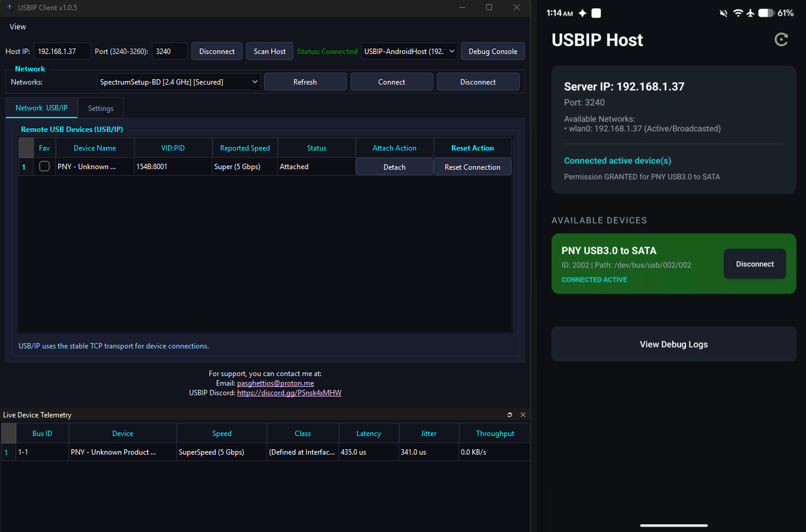The width and height of the screenshot is (806, 532).
Task: Switch to the Settings tab
Action: click(x=101, y=109)
